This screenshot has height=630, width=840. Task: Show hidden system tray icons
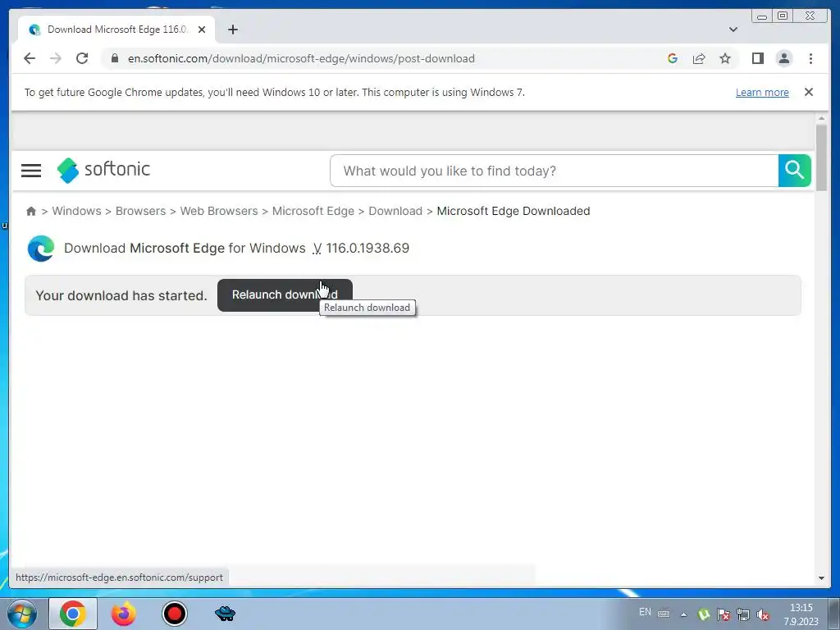pyautogui.click(x=683, y=614)
